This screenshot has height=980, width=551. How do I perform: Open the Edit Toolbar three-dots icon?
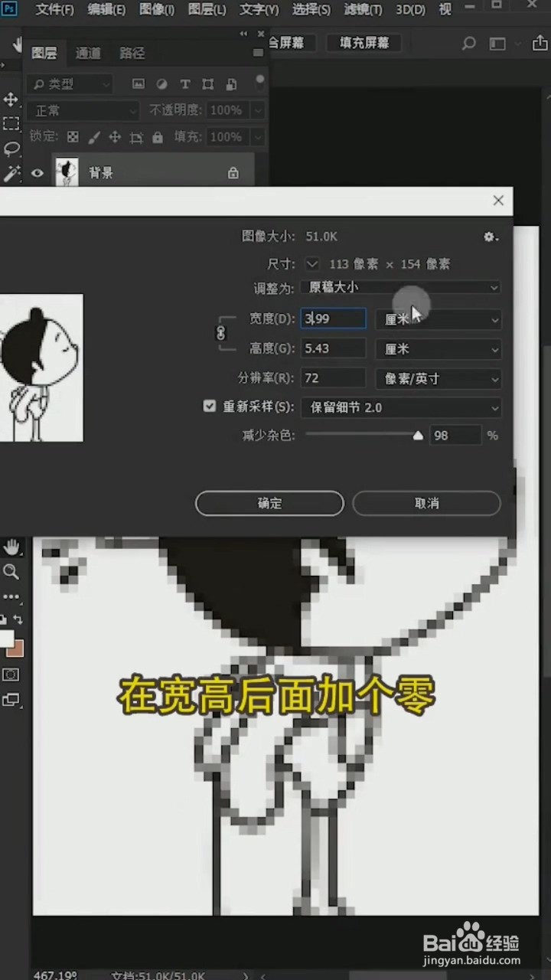pyautogui.click(x=11, y=596)
